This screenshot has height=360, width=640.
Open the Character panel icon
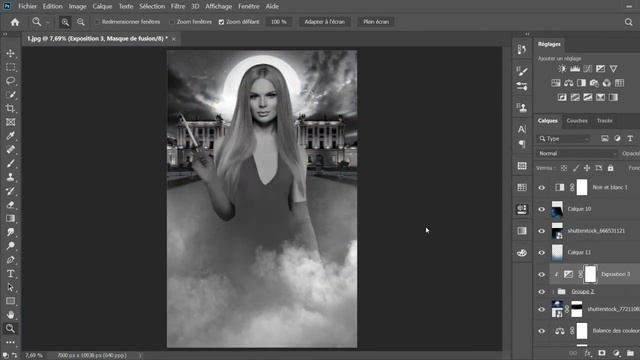[x=522, y=129]
